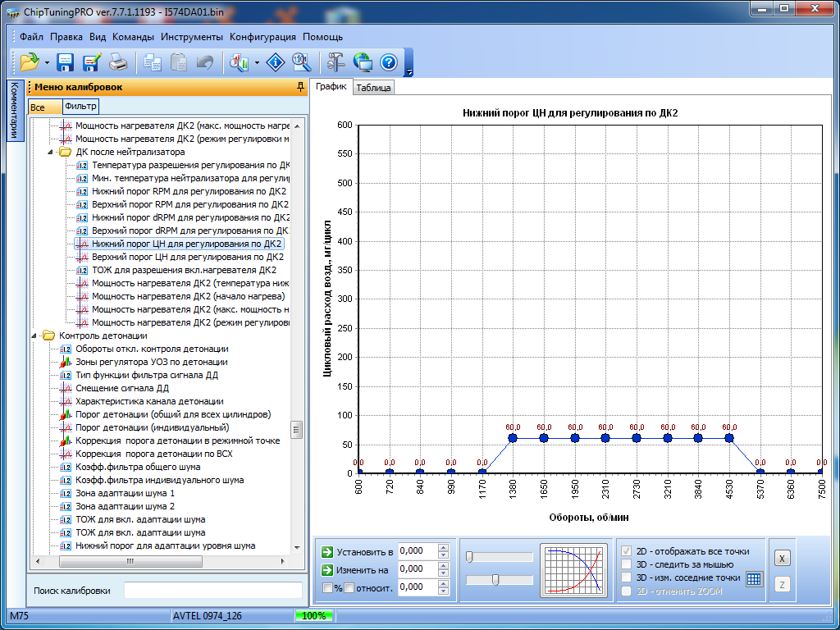
Task: Click the globe and monitor icon
Action: tap(363, 62)
